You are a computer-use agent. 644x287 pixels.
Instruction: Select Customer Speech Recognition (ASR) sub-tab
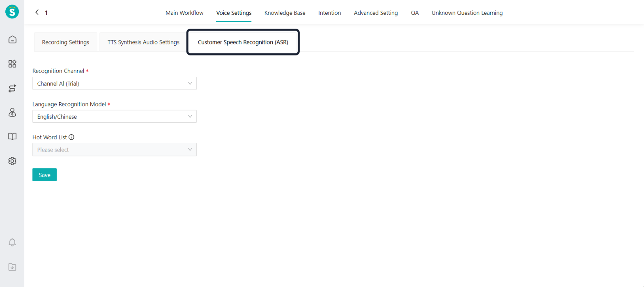tap(243, 42)
